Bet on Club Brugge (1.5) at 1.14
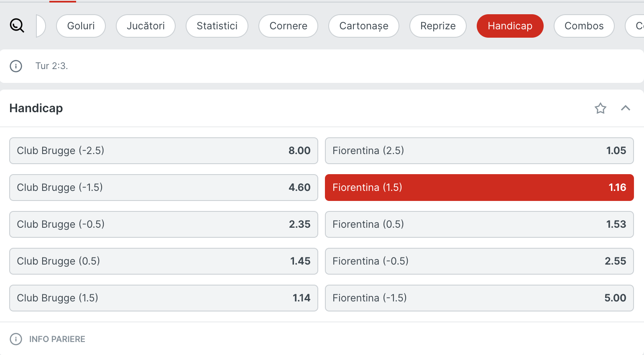This screenshot has width=644, height=355. point(164,298)
